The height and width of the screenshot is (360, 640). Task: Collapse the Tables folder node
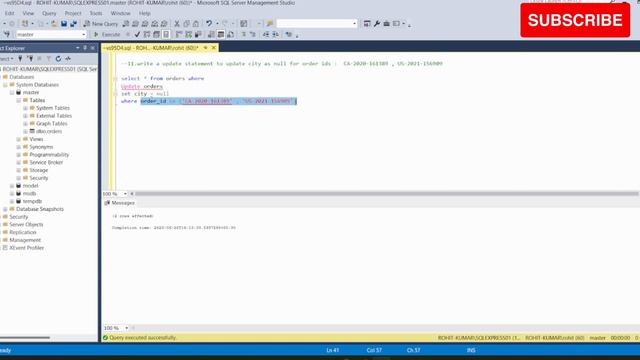tap(19, 100)
